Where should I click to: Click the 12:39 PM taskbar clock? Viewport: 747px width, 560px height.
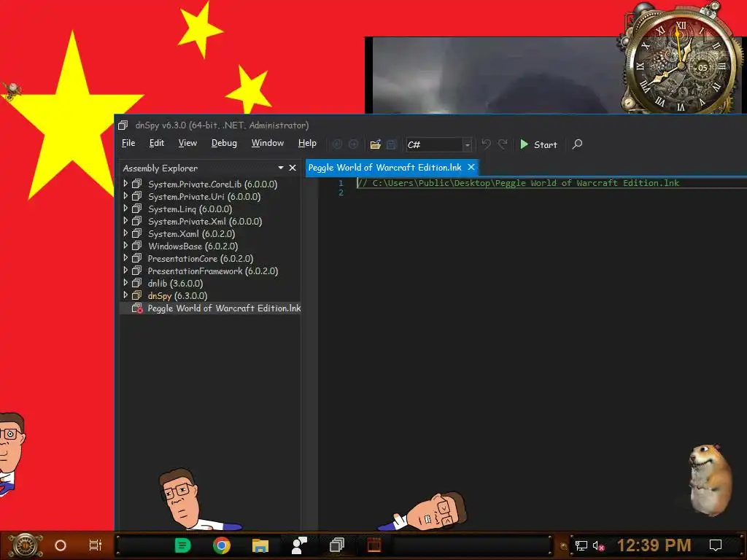click(x=654, y=545)
